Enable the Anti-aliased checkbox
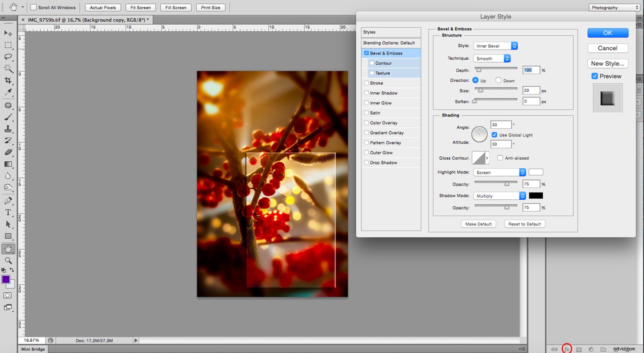Image resolution: width=644 pixels, height=353 pixels. point(500,158)
